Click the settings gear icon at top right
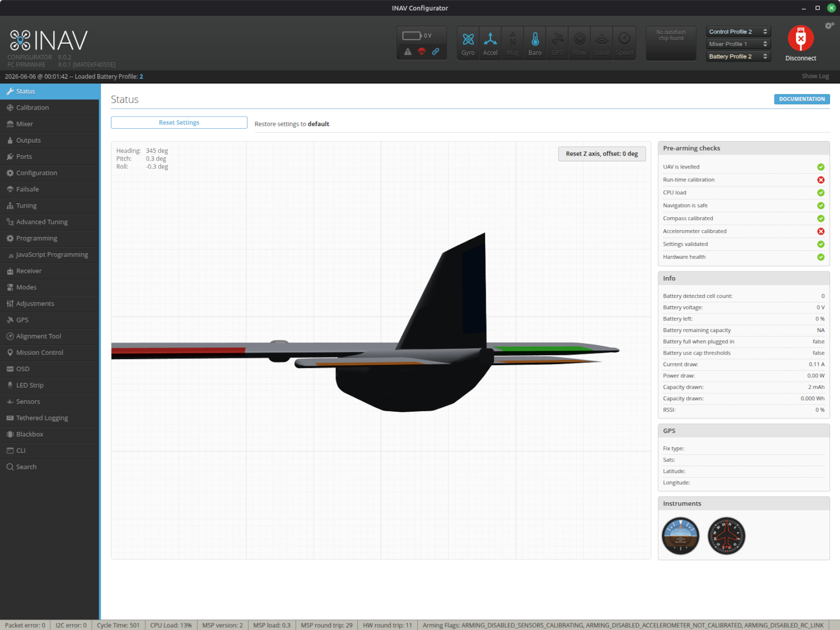 pyautogui.click(x=829, y=26)
